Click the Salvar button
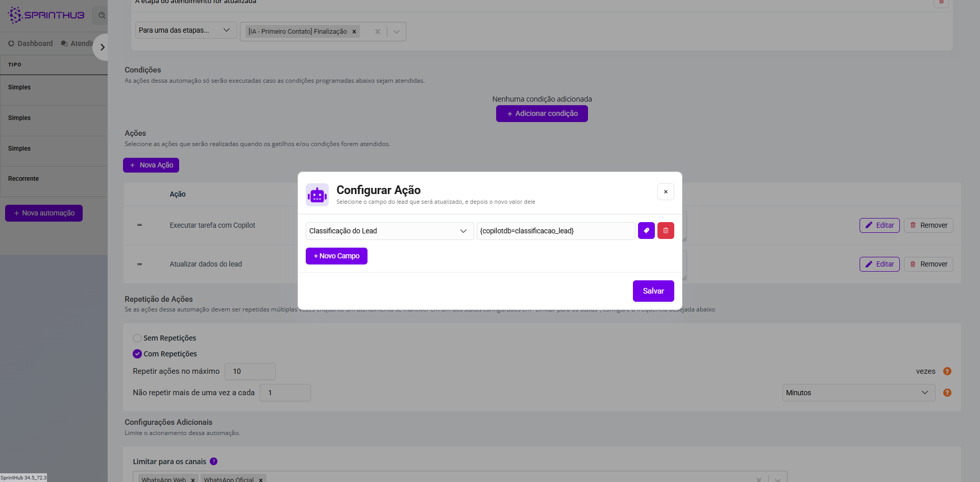 coord(653,291)
